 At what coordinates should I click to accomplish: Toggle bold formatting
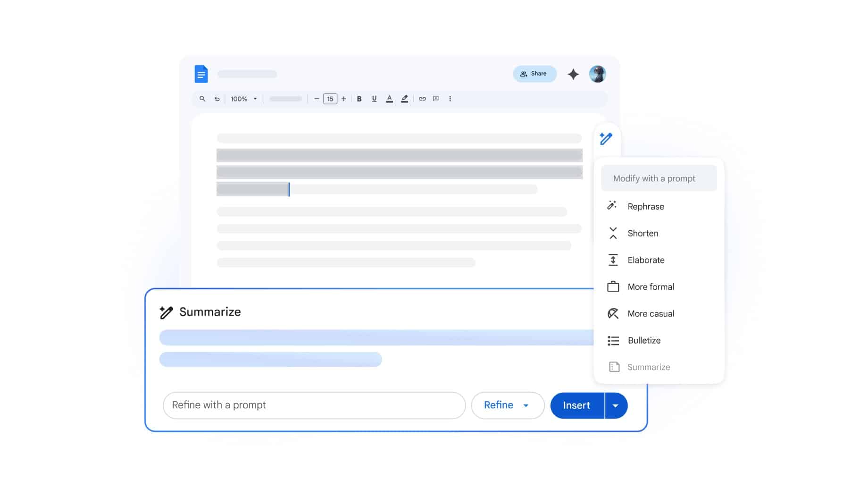click(x=359, y=99)
